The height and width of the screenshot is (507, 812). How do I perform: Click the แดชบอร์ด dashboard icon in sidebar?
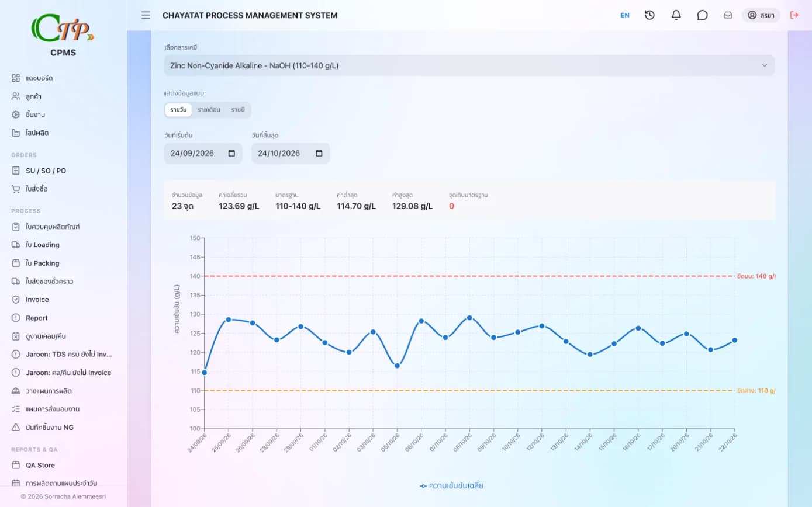[x=16, y=78]
